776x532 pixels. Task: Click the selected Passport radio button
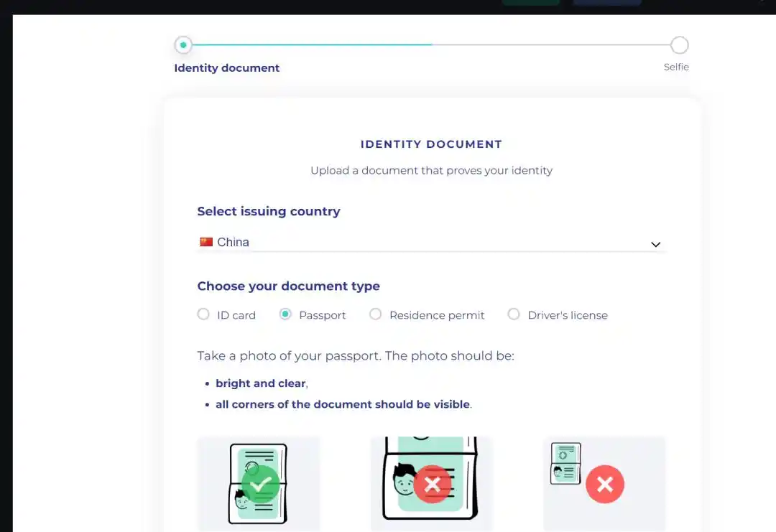(285, 314)
